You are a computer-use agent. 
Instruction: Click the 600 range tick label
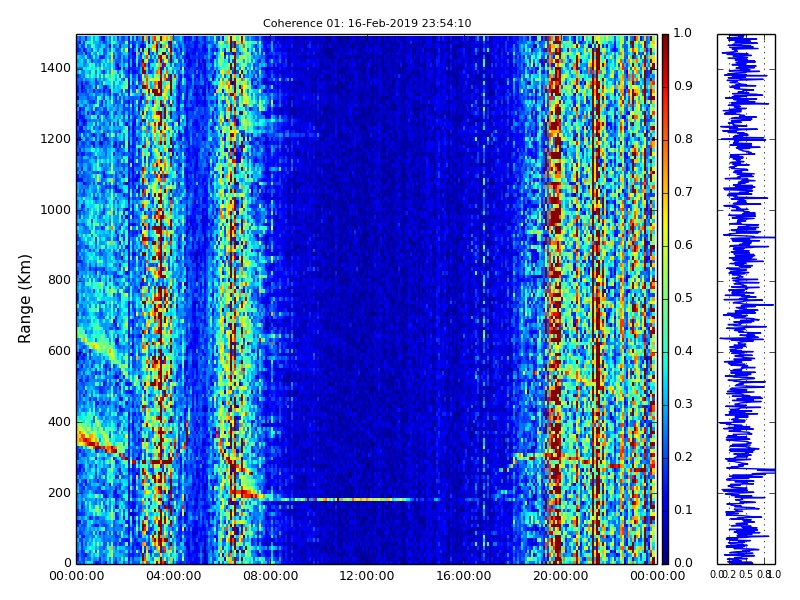(x=59, y=351)
